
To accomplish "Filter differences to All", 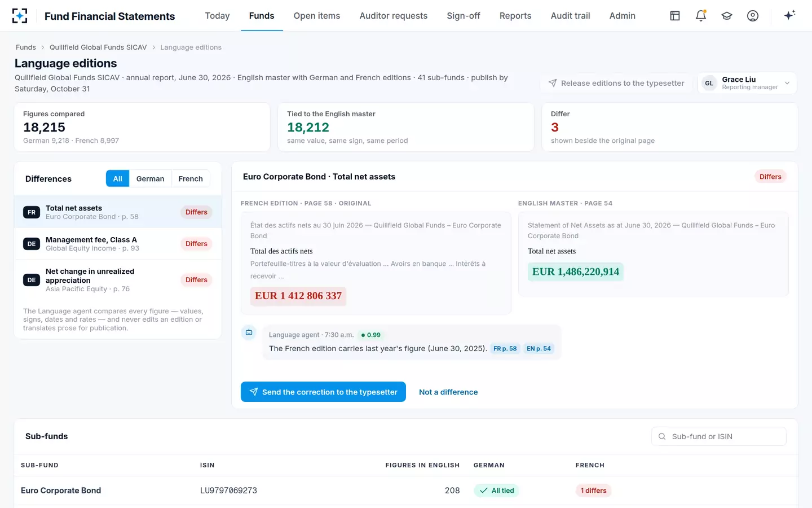I will click(117, 178).
